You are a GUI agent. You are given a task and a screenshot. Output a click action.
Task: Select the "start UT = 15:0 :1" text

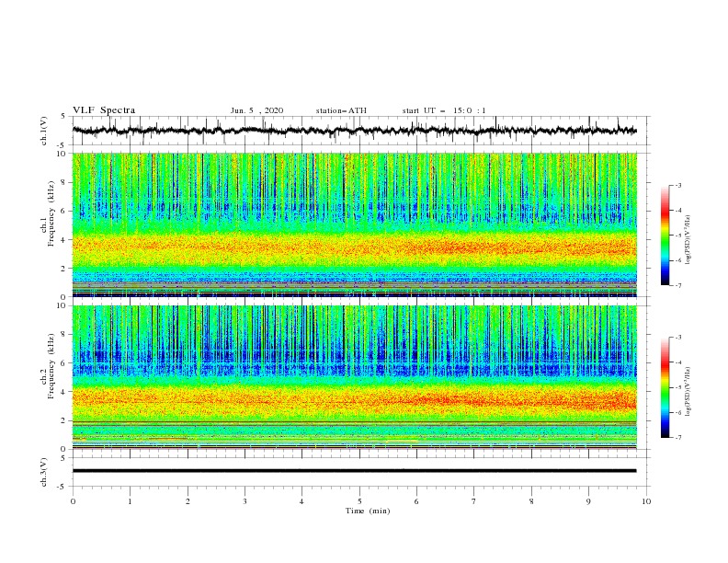444,110
